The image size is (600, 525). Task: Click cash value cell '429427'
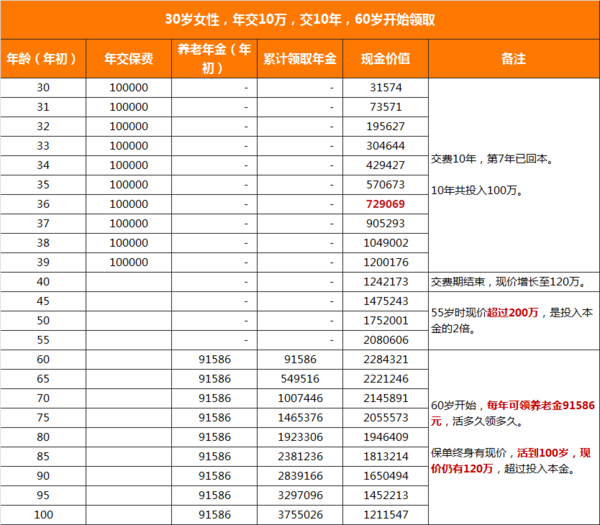[x=386, y=165]
